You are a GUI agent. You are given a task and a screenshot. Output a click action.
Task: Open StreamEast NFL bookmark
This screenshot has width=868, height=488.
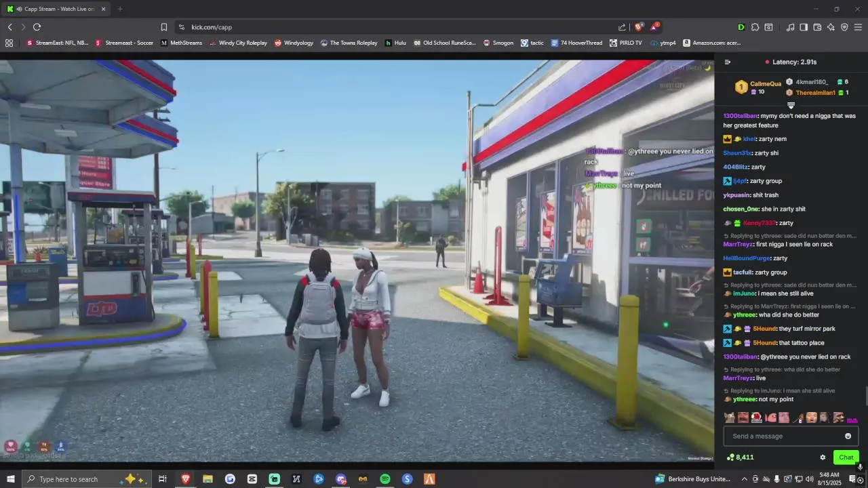pos(57,43)
